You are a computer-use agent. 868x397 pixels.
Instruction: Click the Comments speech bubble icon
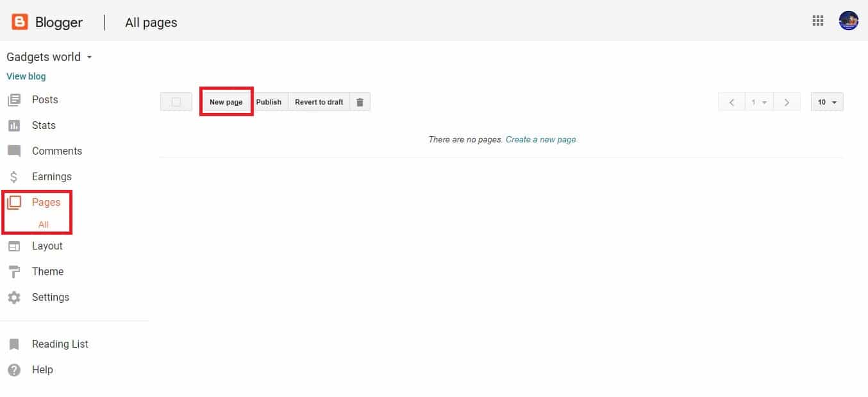click(13, 151)
